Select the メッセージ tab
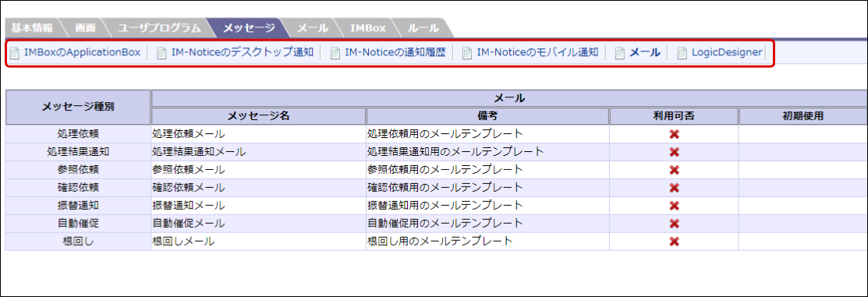 (249, 27)
